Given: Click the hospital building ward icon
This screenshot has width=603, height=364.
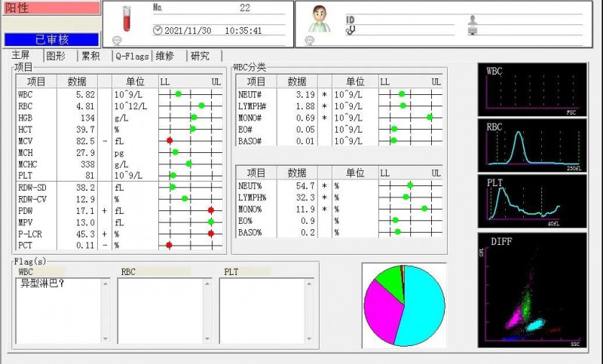Looking at the screenshot, I should pyautogui.click(x=473, y=31).
